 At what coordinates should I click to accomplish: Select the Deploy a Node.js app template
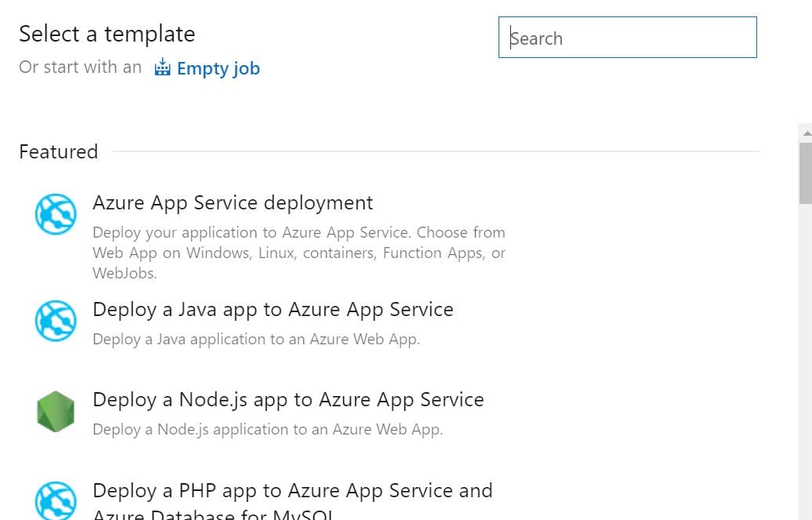288,399
